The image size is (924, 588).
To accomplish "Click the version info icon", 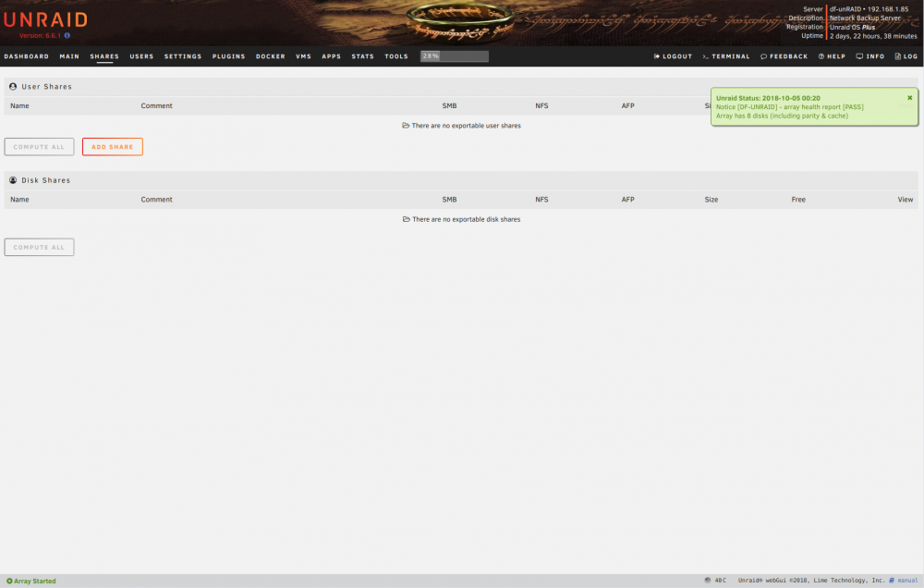I will pyautogui.click(x=67, y=35).
